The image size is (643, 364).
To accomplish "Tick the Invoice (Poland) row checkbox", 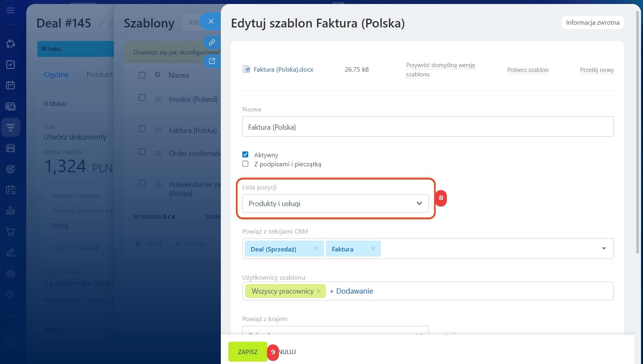I will coord(142,97).
